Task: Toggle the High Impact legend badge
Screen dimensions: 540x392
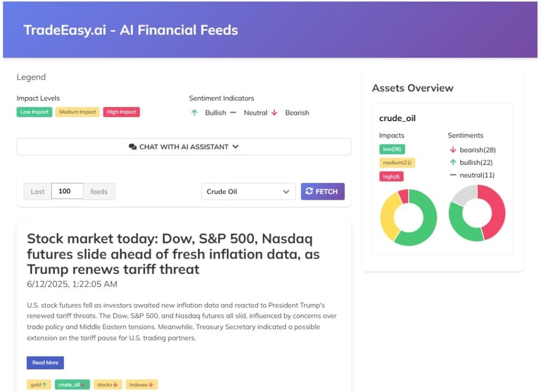Action: [121, 112]
